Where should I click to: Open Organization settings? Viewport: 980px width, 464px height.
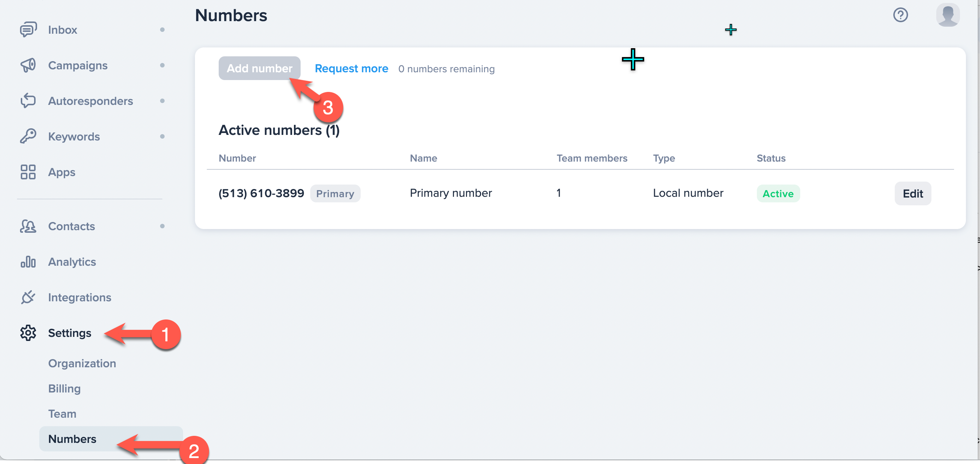click(x=82, y=364)
